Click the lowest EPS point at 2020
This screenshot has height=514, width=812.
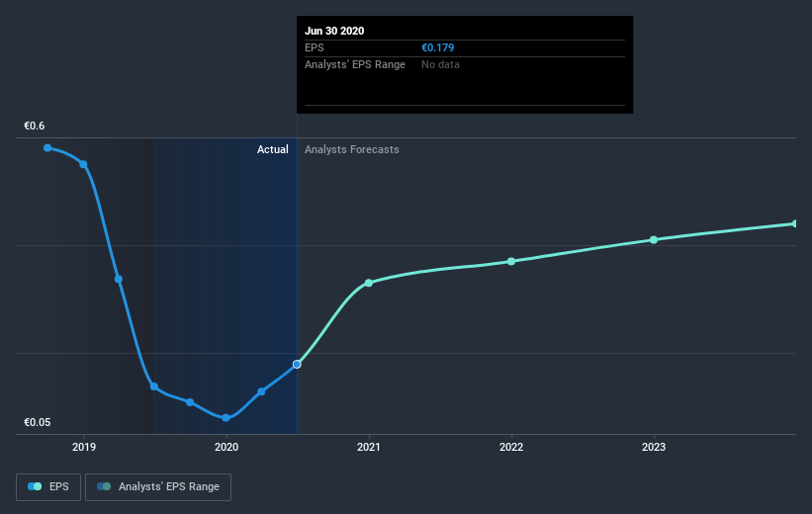(226, 418)
